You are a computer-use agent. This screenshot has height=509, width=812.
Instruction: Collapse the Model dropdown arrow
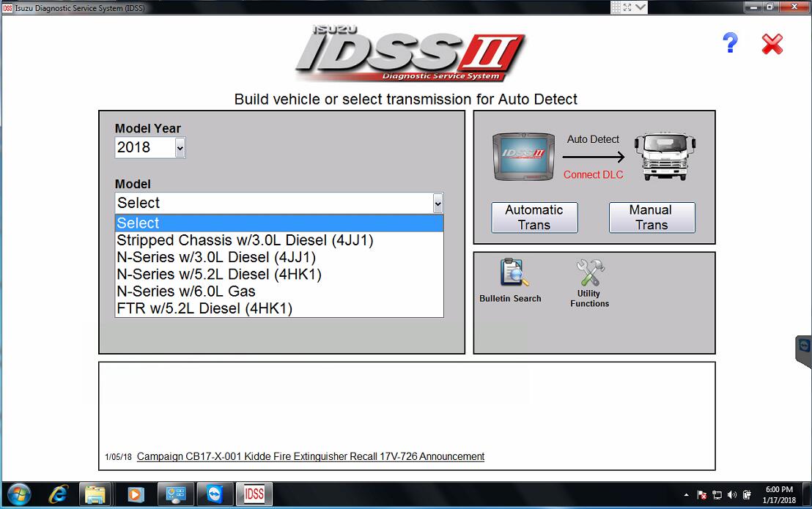(438, 204)
